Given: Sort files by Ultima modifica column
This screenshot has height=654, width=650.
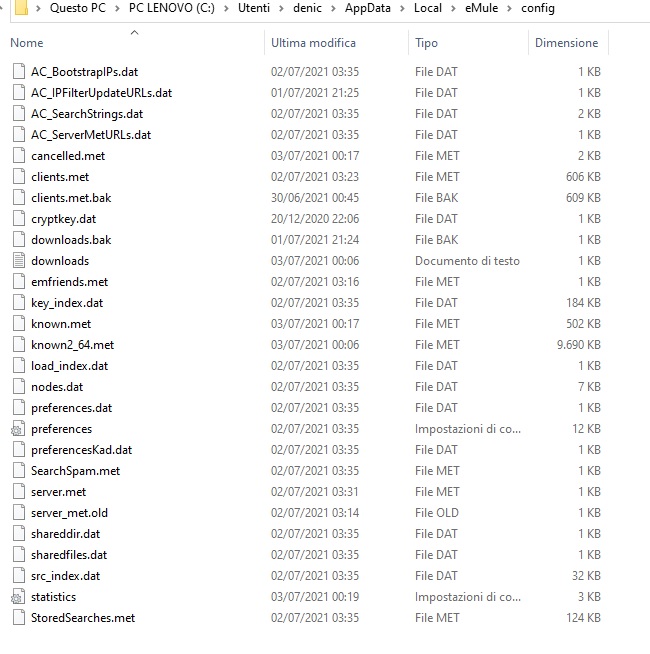Looking at the screenshot, I should click(x=313, y=43).
